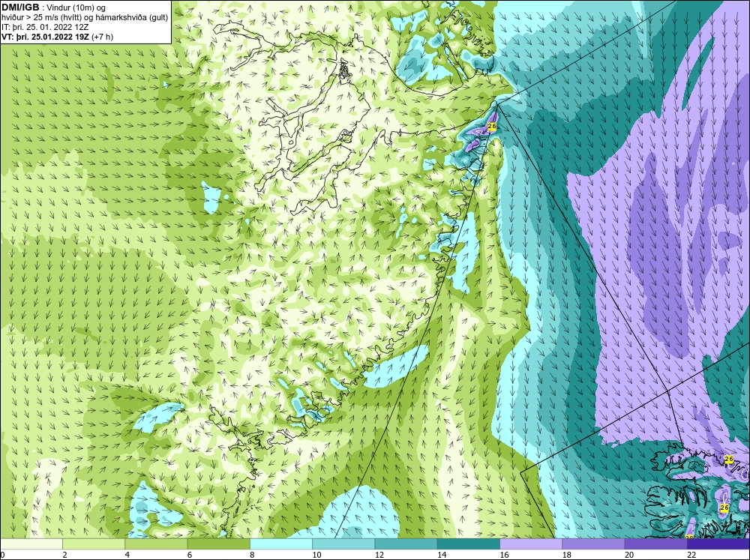750x560 pixels.
Task: Select the pale cyan 8–10 m/s legend swatch
Action: [x=281, y=544]
